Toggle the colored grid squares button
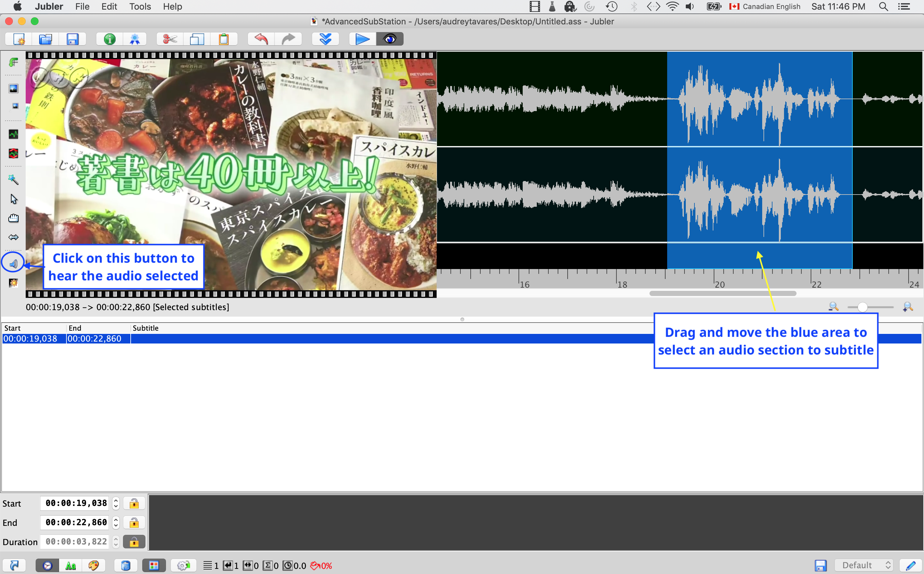This screenshot has height=574, width=924. [154, 566]
